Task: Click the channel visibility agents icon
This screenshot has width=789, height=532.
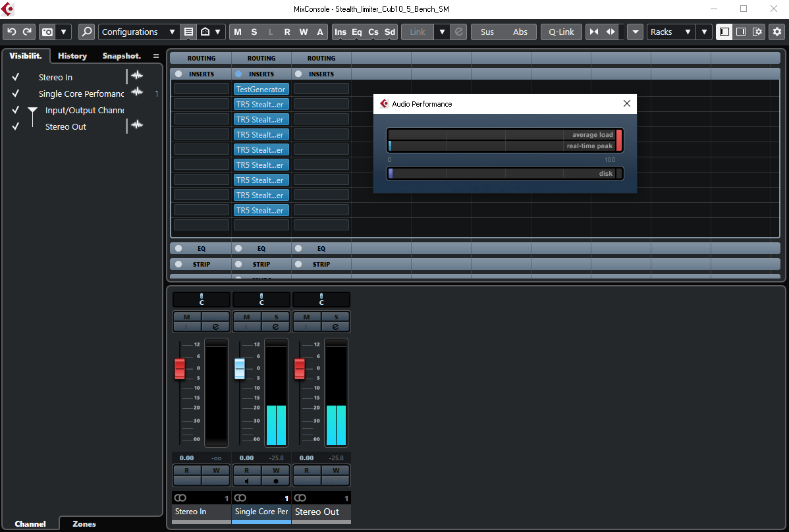Action: click(x=205, y=32)
